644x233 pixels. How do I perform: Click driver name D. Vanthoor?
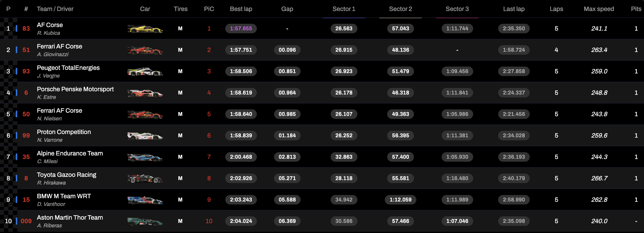pos(51,204)
